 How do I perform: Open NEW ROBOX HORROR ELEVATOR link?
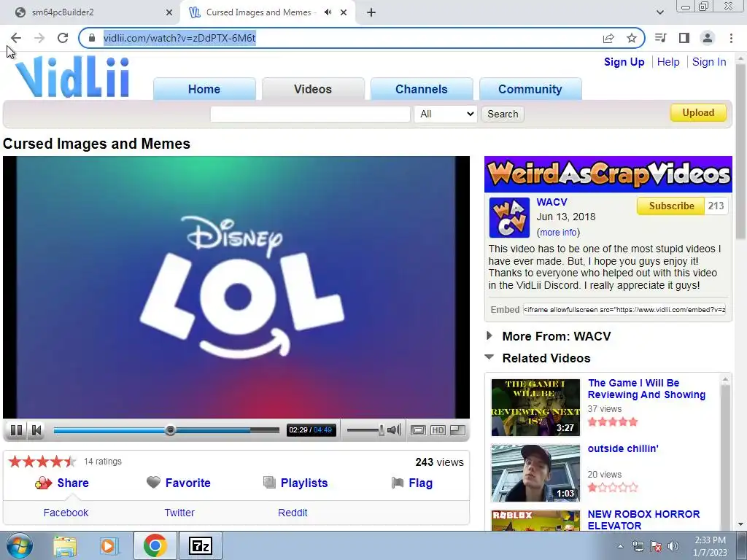pos(643,520)
